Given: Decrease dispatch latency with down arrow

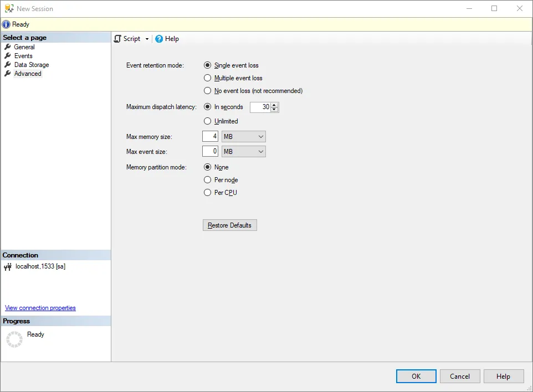Looking at the screenshot, I should 274,110.
